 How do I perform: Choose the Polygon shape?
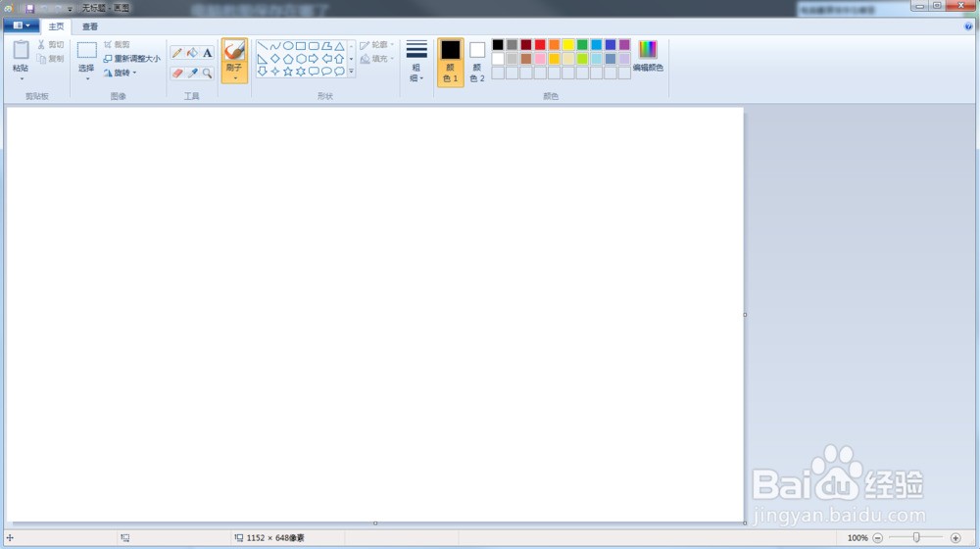coord(326,46)
